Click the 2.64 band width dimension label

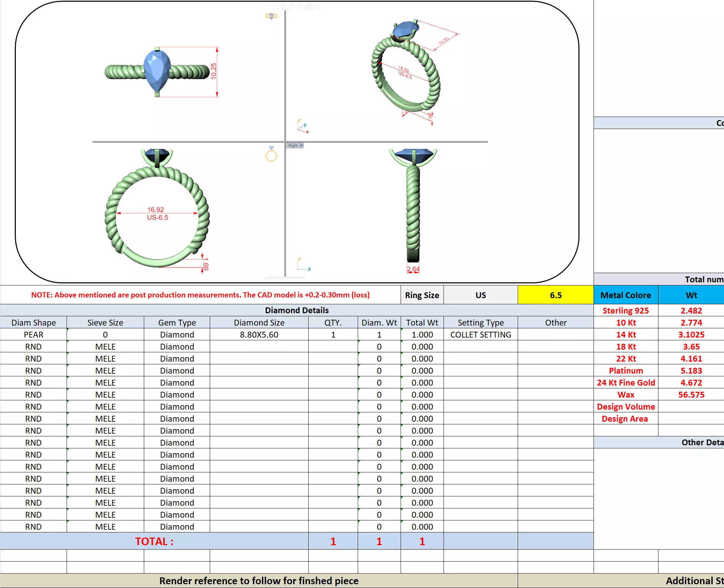pos(413,269)
